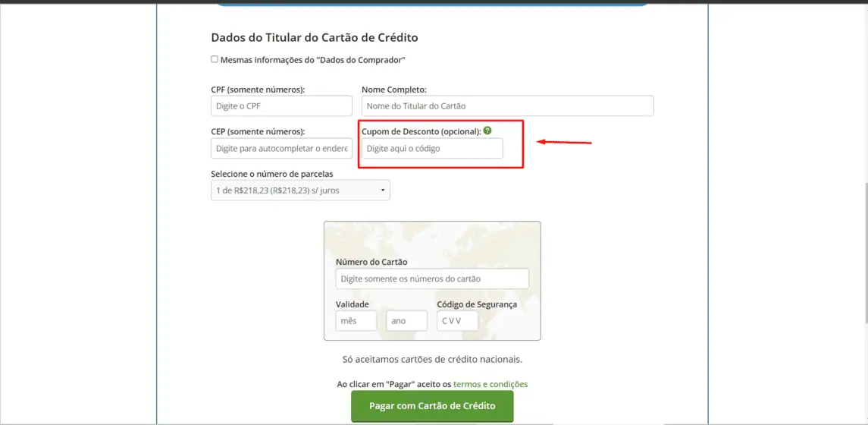Click the "Só aceitamos cartões de crédito nacionais." notice
The width and height of the screenshot is (868, 425).
[x=432, y=359]
